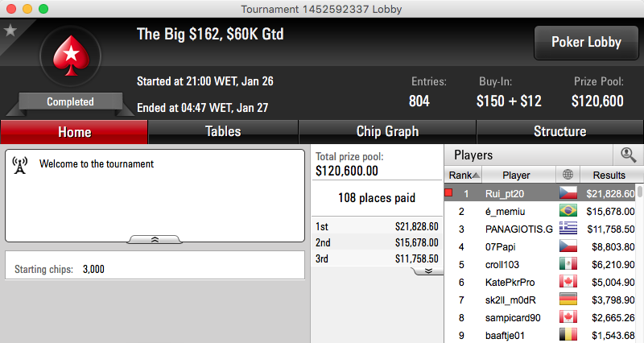Expand the full prize payout list
Viewport: 644px width, 343px height.
tap(428, 271)
